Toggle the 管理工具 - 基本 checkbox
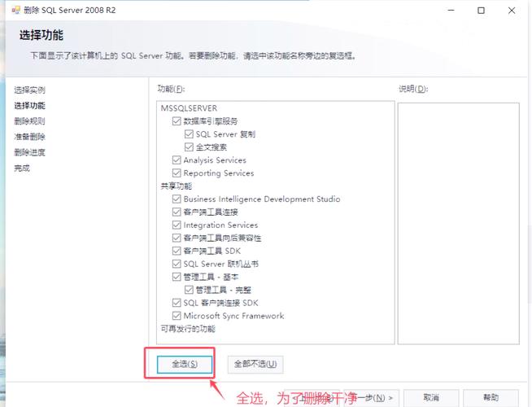Image resolution: width=532 pixels, height=407 pixels. pyautogui.click(x=177, y=277)
